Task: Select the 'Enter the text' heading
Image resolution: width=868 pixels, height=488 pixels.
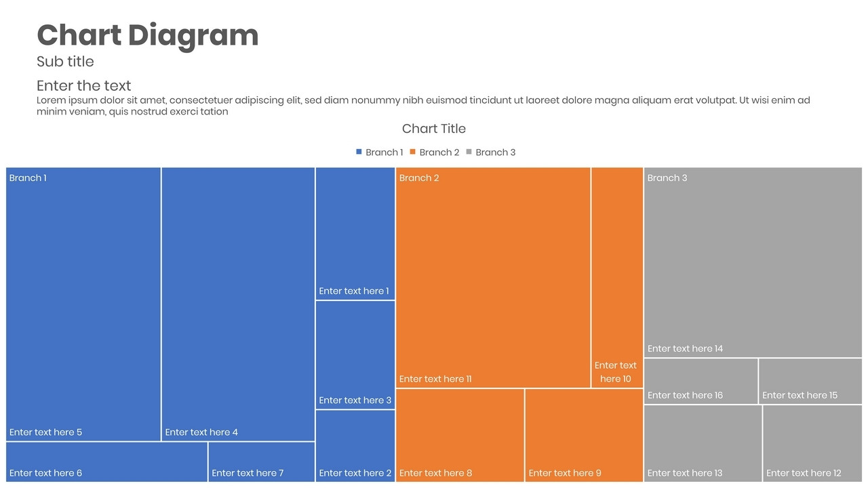Action: [x=83, y=86]
